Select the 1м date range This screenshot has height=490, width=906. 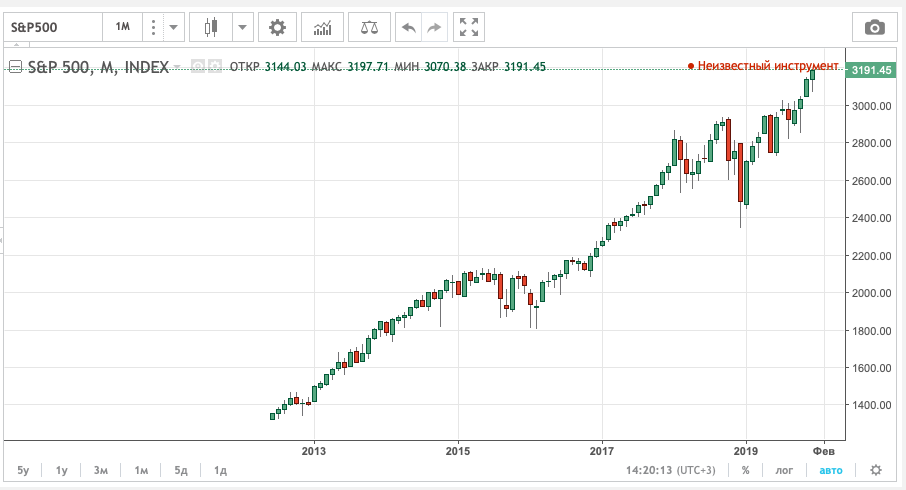pyautogui.click(x=141, y=470)
